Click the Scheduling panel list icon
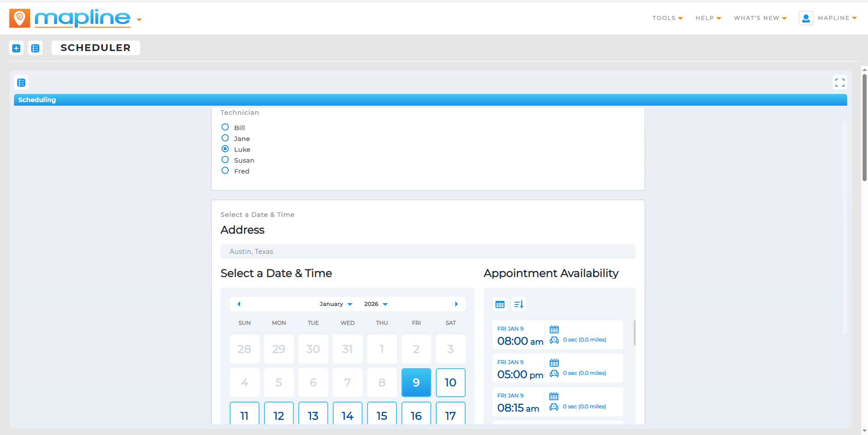This screenshot has height=435, width=868. [21, 82]
